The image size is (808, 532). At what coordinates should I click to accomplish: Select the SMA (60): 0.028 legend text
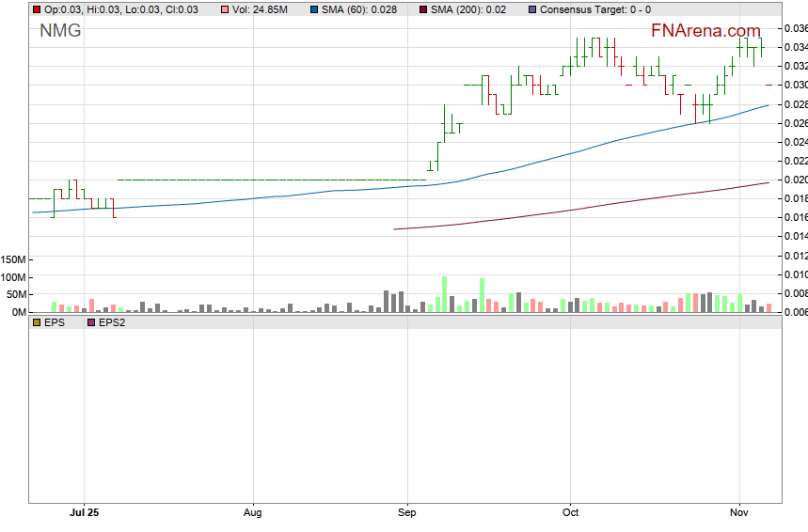tap(359, 9)
